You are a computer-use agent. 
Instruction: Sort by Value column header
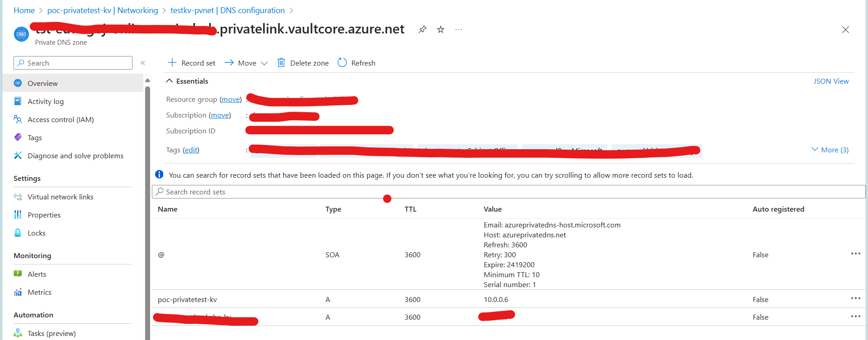(x=493, y=209)
